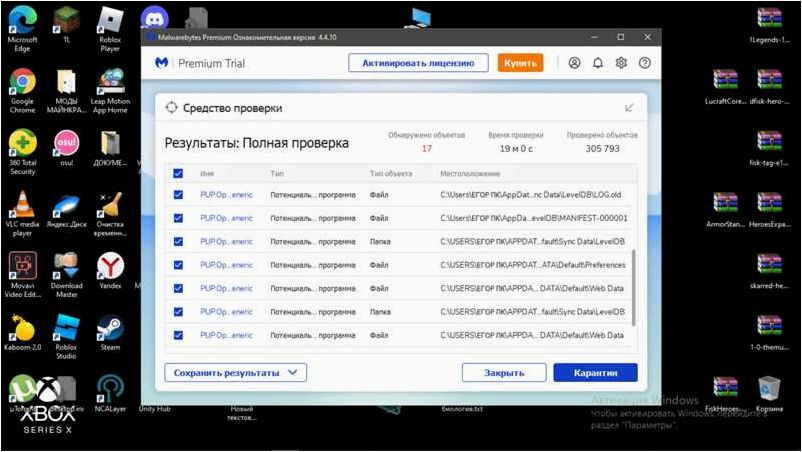Open Google Chrome desktop shortcut

click(22, 91)
